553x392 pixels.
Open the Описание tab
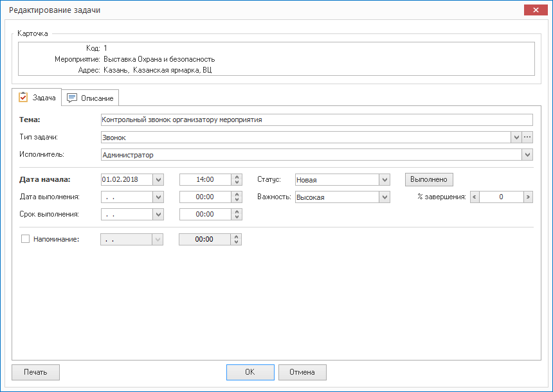[x=90, y=98]
